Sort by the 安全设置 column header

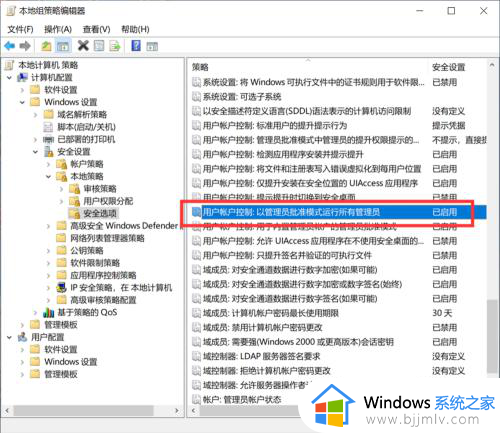coord(448,67)
